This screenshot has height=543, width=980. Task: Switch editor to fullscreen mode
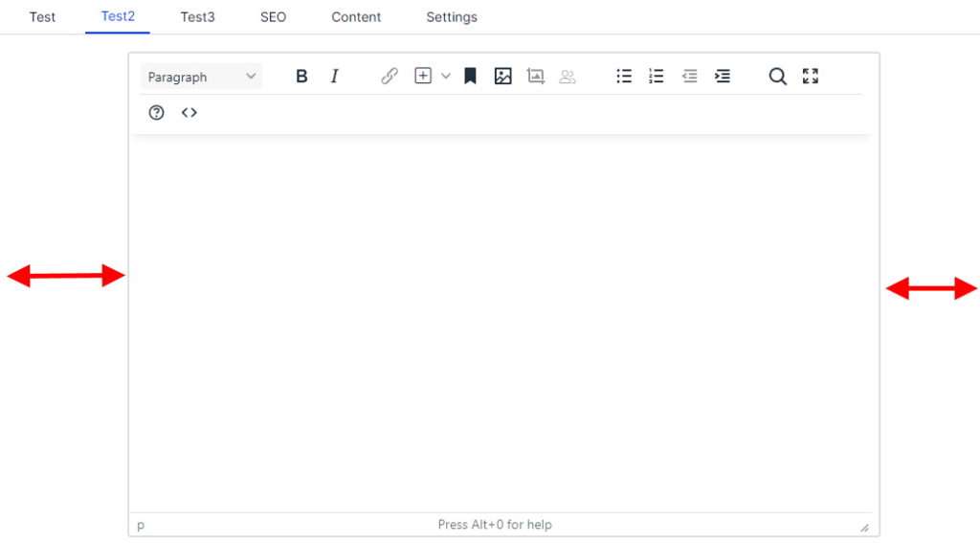coord(811,77)
